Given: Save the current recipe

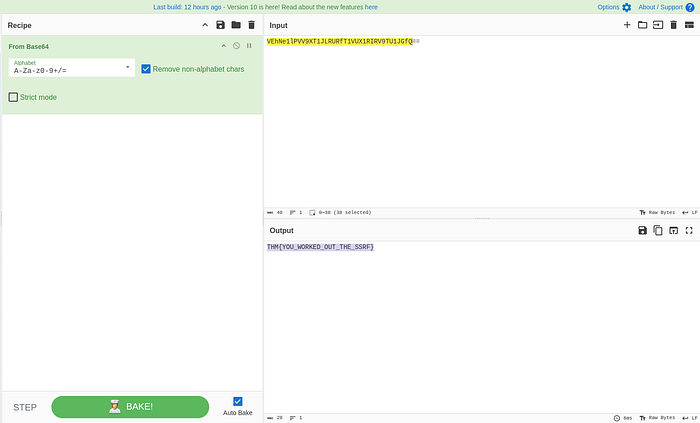Looking at the screenshot, I should (221, 25).
